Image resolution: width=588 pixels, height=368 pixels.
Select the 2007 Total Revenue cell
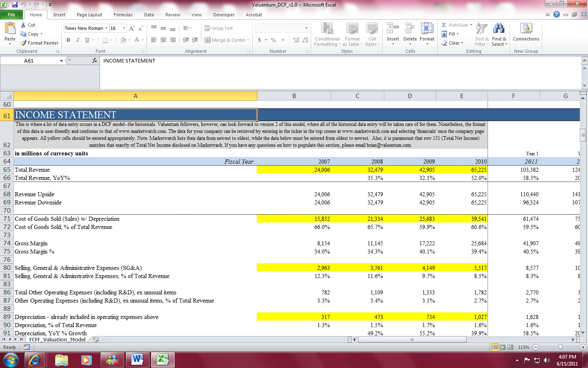click(x=294, y=170)
